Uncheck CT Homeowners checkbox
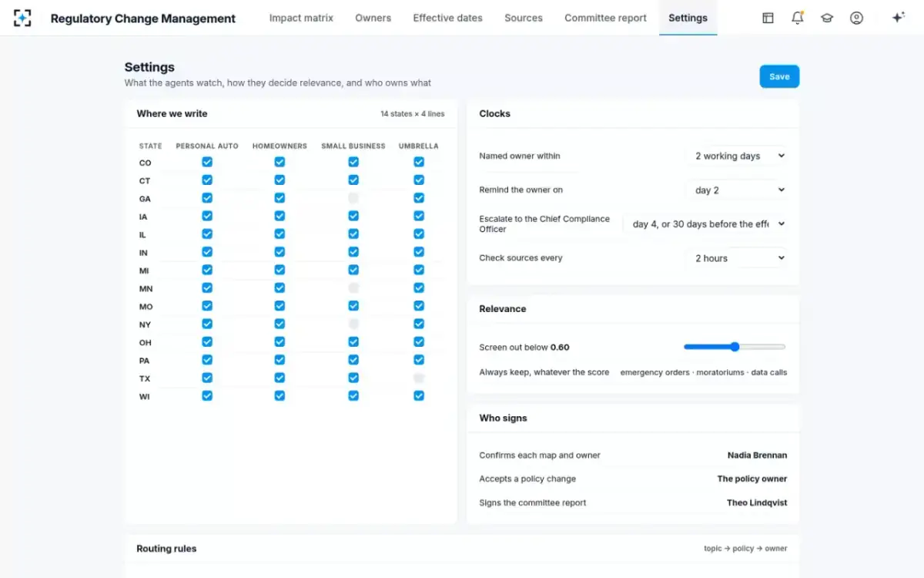The width and height of the screenshot is (924, 578). (x=280, y=180)
